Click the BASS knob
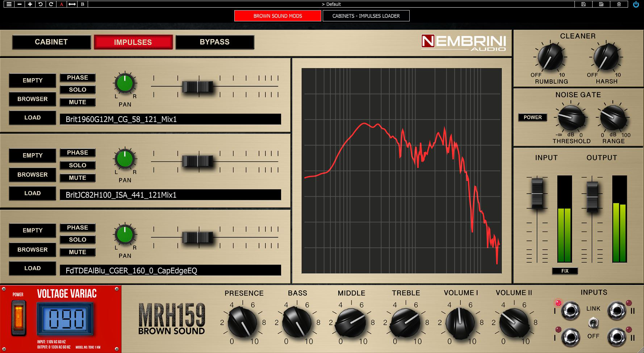The width and height of the screenshot is (644, 353). [x=296, y=323]
